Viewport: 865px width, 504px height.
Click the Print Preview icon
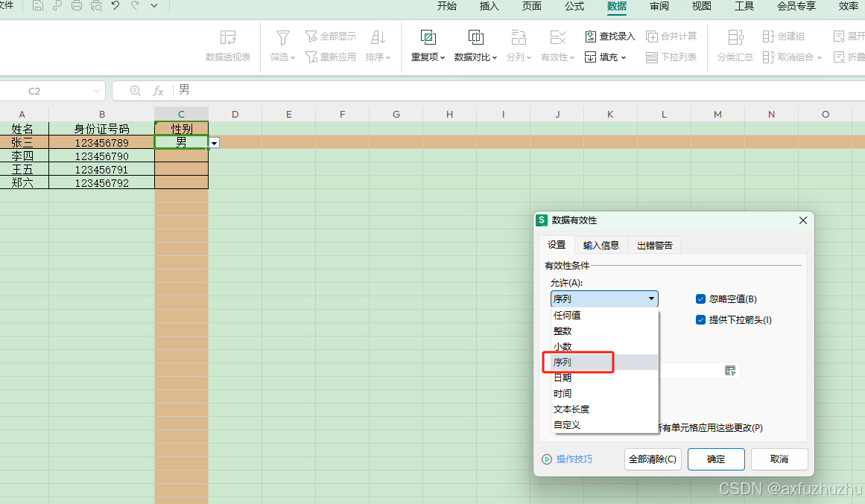pos(96,6)
